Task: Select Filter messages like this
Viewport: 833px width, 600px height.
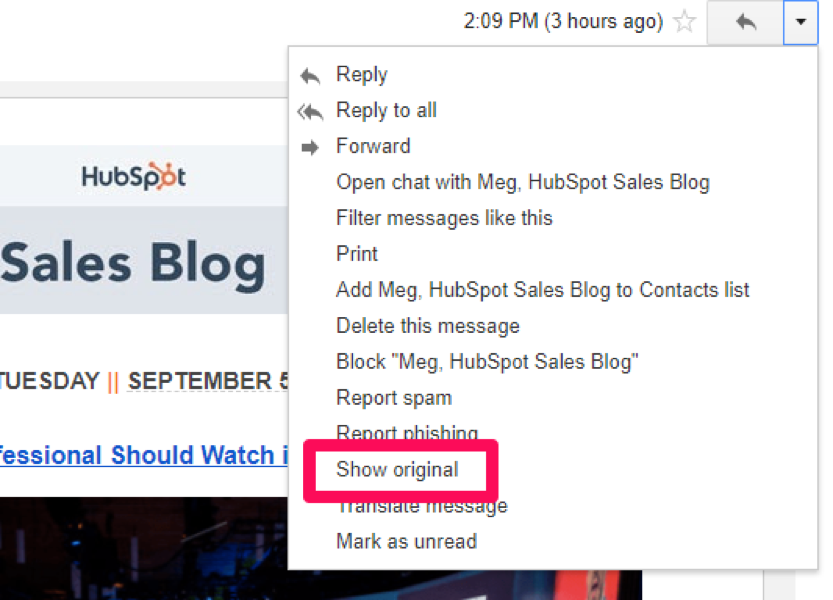Action: tap(444, 218)
